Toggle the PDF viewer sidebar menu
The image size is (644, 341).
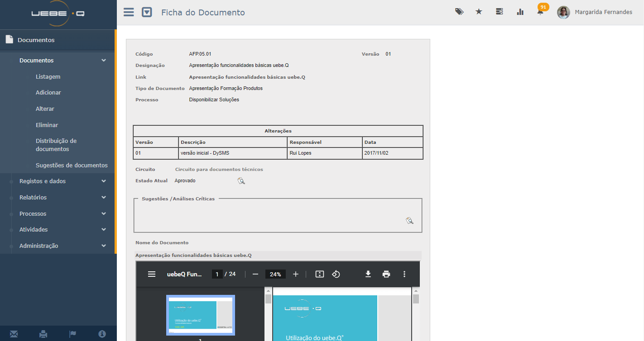pos(152,274)
